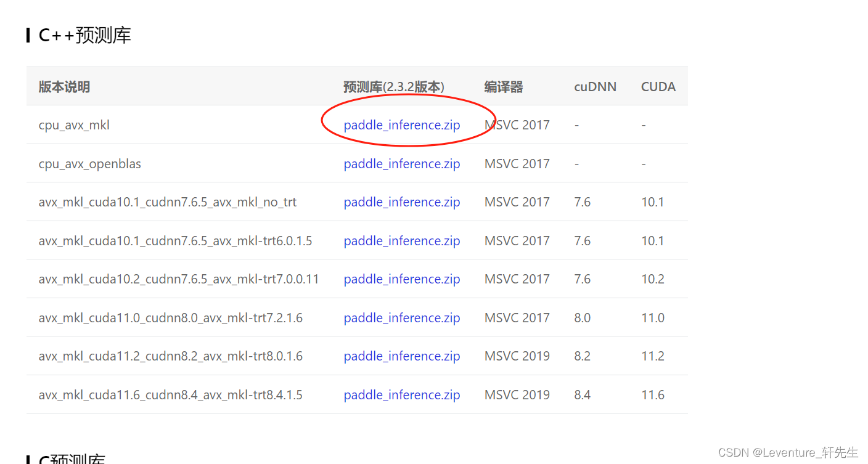Image resolution: width=868 pixels, height=464 pixels.
Task: Click cuDNN value 8.0
Action: tap(583, 318)
